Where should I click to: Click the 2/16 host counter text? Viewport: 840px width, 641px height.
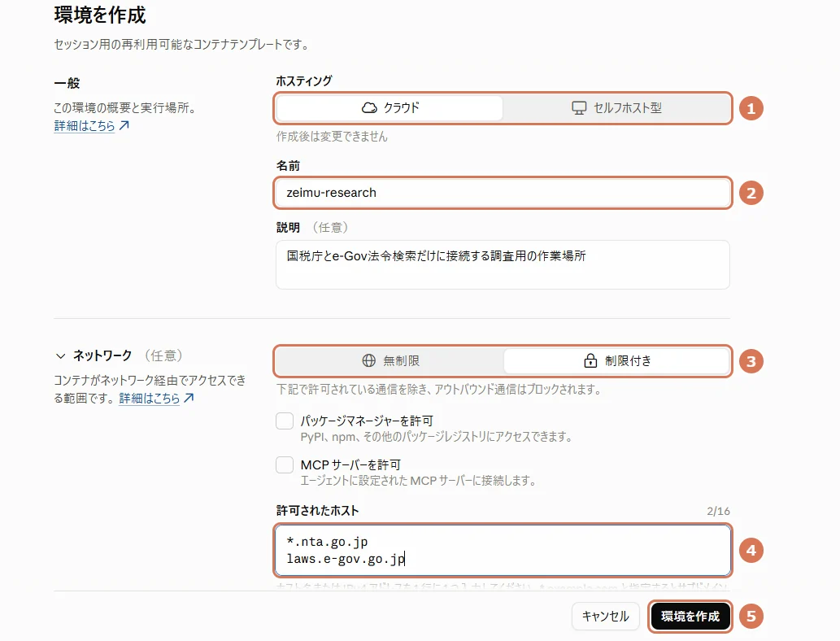718,512
